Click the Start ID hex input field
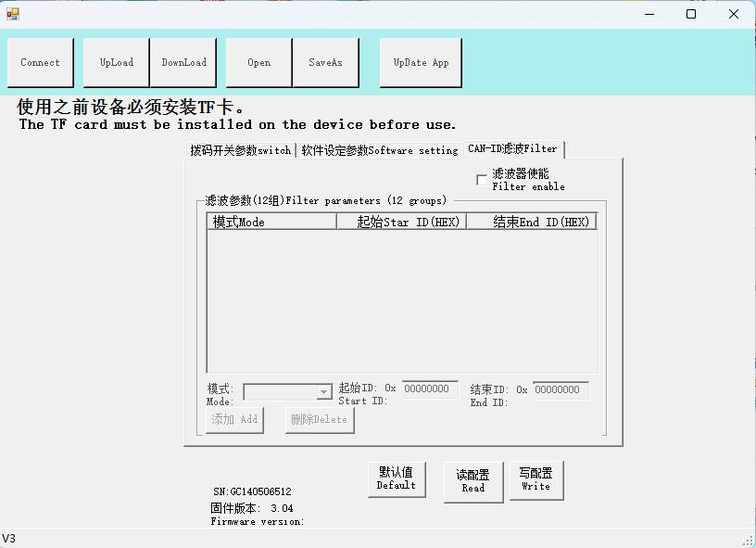 coord(429,389)
